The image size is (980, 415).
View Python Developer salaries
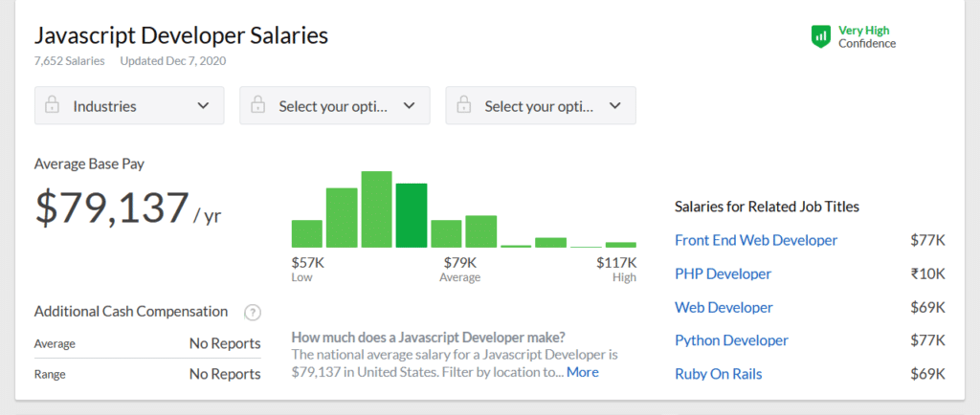pos(731,340)
